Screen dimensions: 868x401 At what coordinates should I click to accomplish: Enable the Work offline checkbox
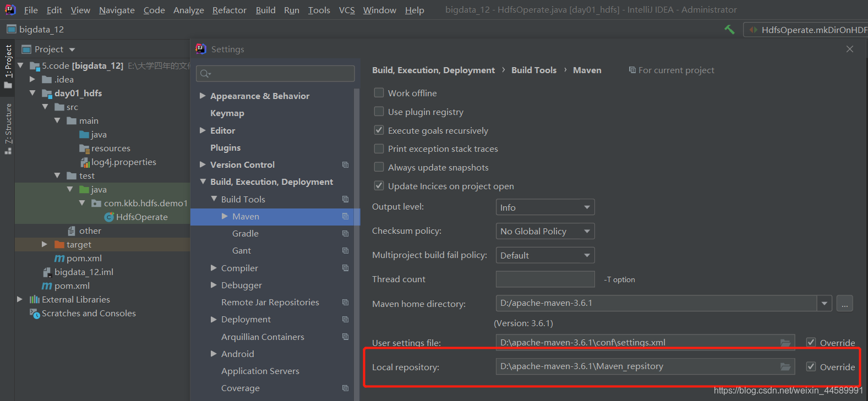pos(379,93)
